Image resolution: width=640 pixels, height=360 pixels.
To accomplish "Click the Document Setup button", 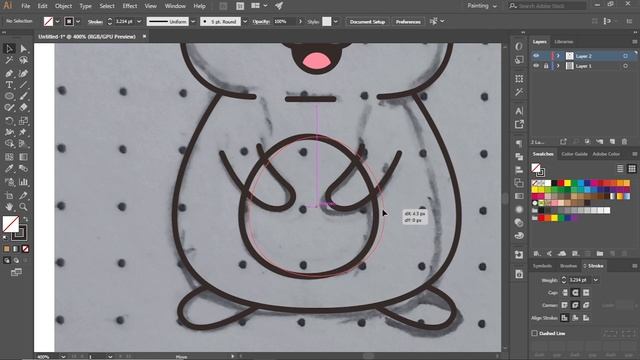I will pyautogui.click(x=367, y=22).
